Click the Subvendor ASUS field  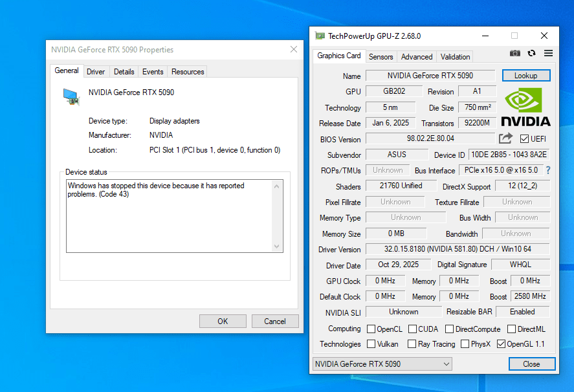397,155
